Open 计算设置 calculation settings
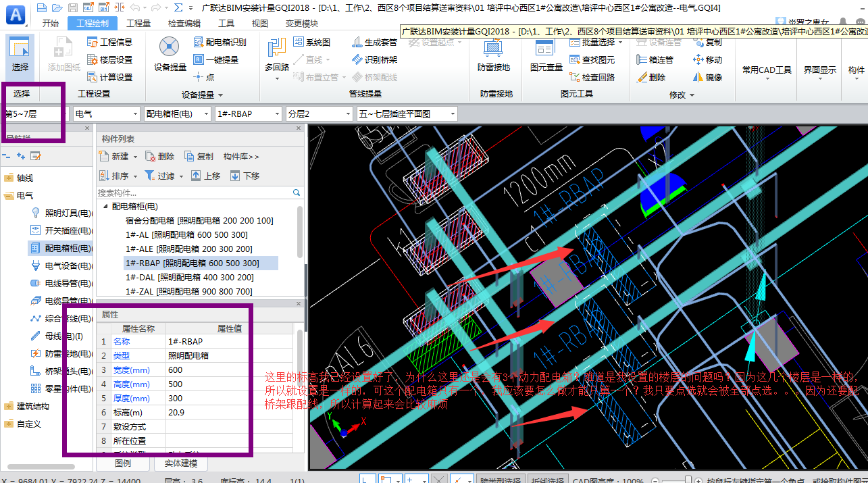This screenshot has width=868, height=483. (x=109, y=77)
